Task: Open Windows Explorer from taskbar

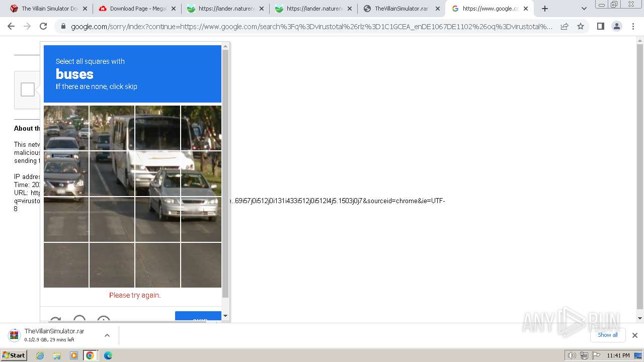Action: (x=57, y=355)
